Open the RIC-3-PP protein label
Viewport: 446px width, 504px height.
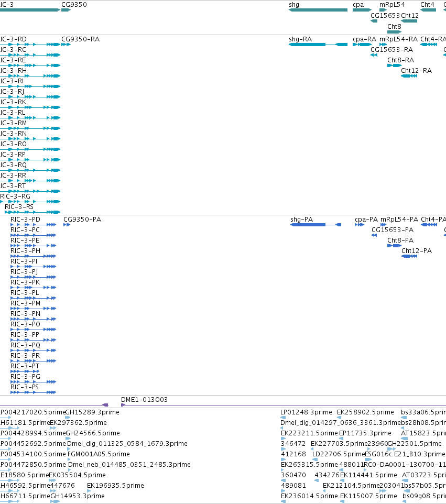click(x=25, y=335)
